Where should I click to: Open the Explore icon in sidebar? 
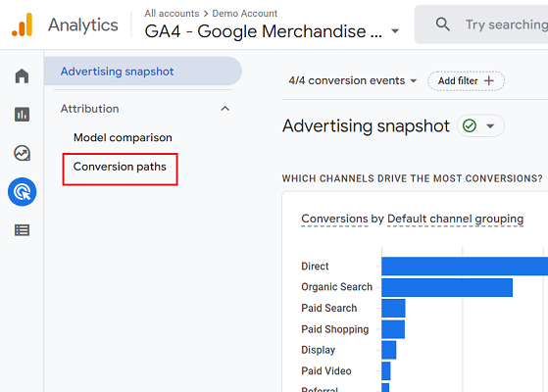(22, 153)
